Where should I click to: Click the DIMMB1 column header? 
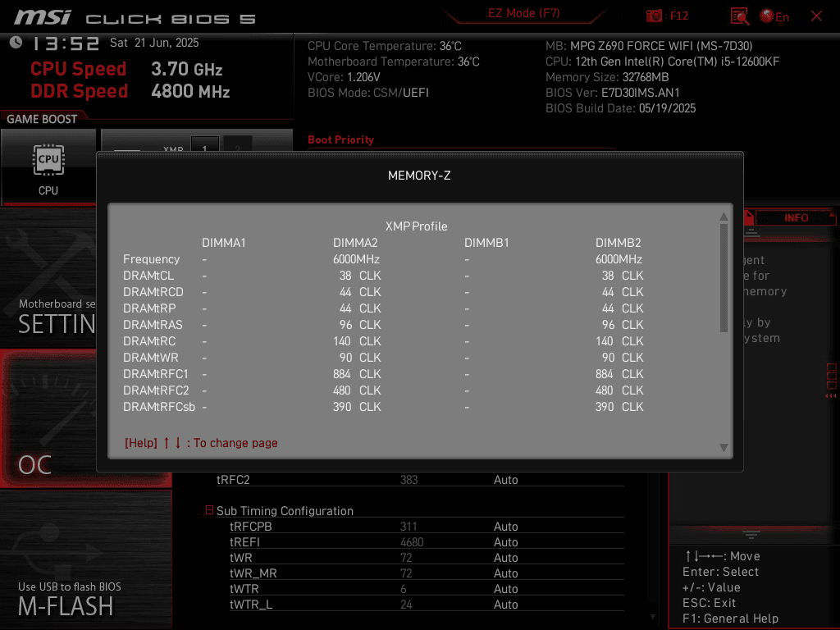pos(486,243)
